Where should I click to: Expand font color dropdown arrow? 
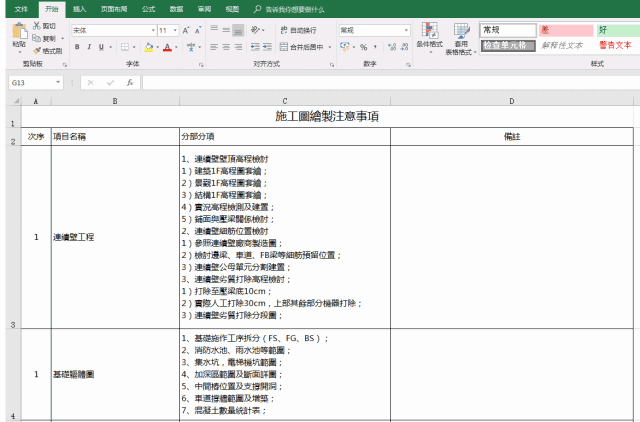[176, 47]
